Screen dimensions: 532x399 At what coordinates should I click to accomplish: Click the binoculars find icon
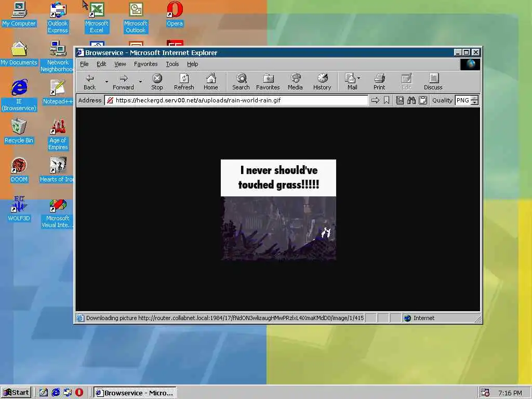(x=411, y=100)
